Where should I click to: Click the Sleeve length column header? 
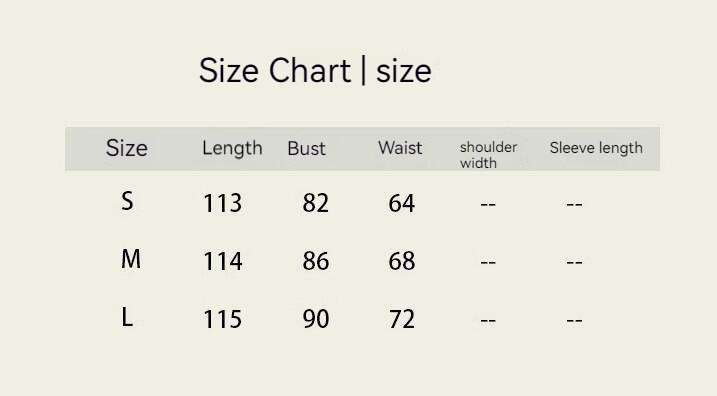click(596, 148)
